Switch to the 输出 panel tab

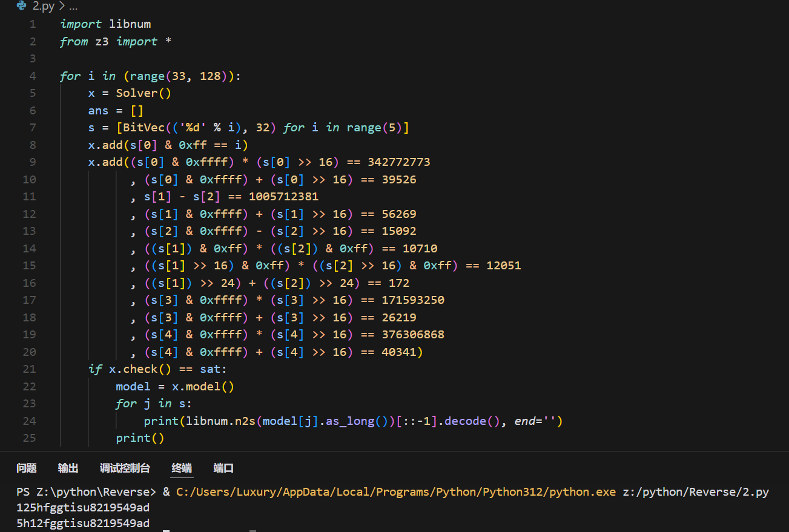(x=68, y=468)
